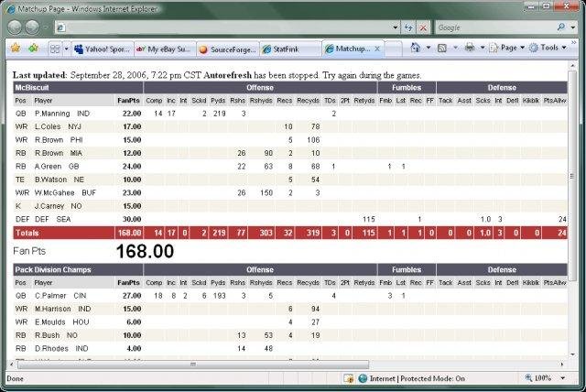Open the tab list dropdown arrow
The width and height of the screenshot is (586, 392).
click(66, 49)
